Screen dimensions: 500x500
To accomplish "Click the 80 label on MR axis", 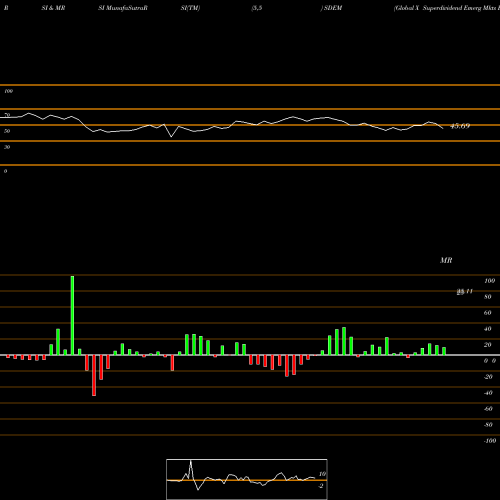I will click(x=488, y=297).
